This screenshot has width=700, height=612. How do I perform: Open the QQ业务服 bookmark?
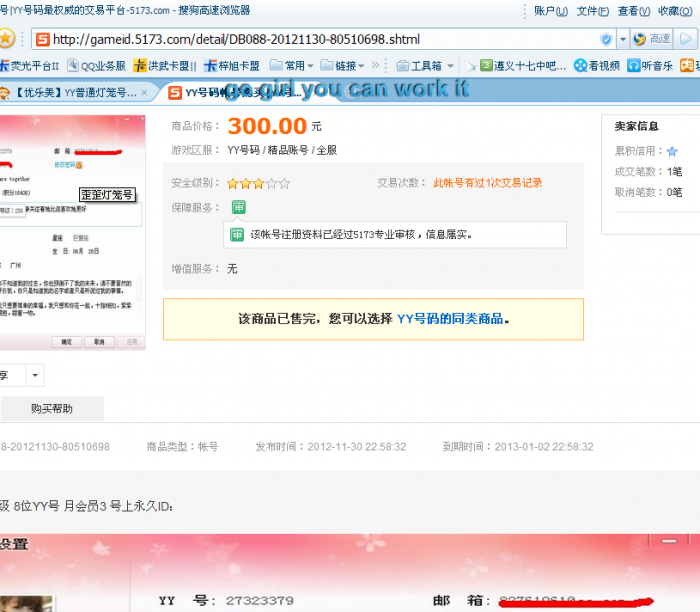[96, 66]
